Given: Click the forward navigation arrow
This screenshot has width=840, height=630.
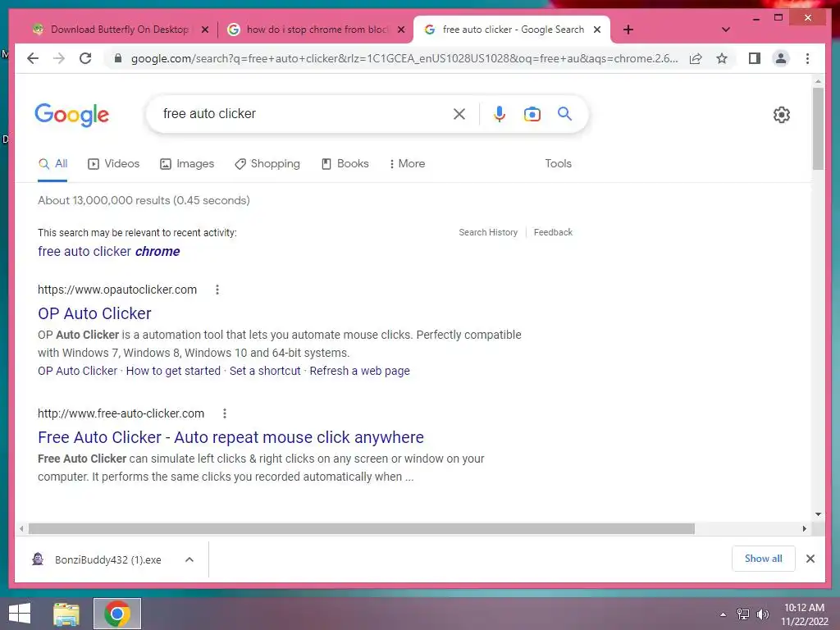Looking at the screenshot, I should pos(59,58).
